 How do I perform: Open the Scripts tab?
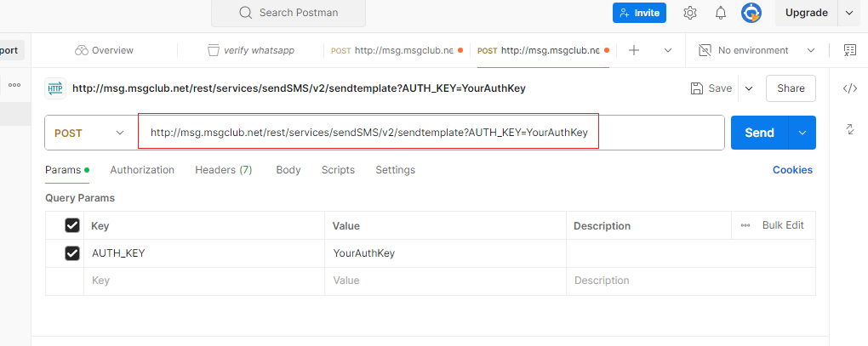click(338, 170)
